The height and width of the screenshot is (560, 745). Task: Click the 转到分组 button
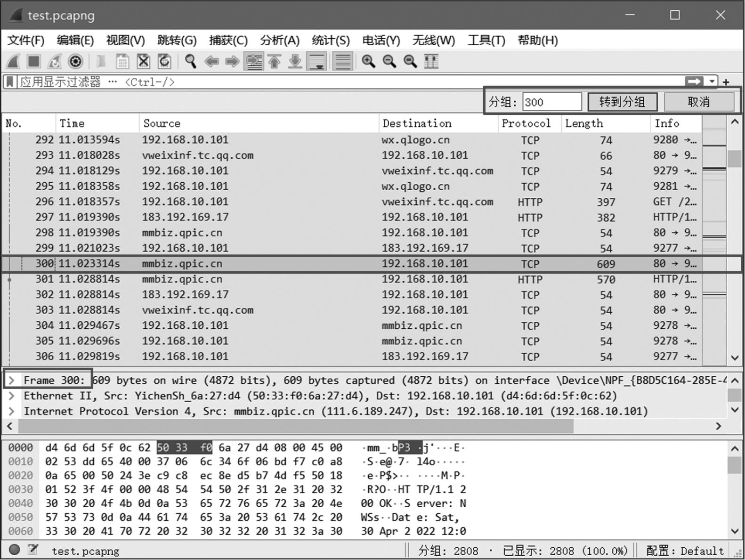622,102
